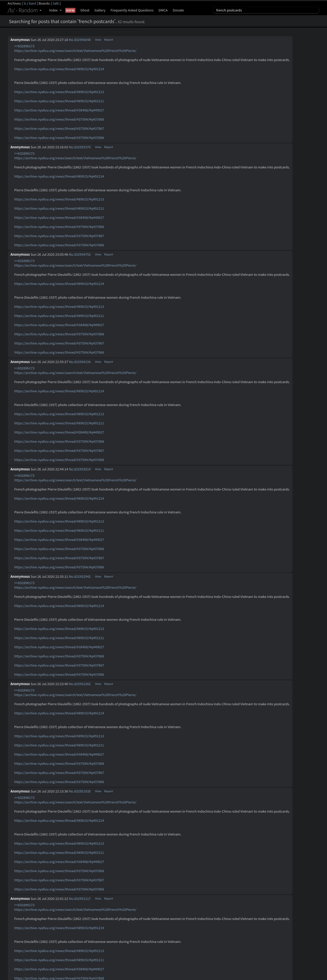Switch to the bant archive link
Viewport: 327px width, 980px height.
[x=32, y=3]
